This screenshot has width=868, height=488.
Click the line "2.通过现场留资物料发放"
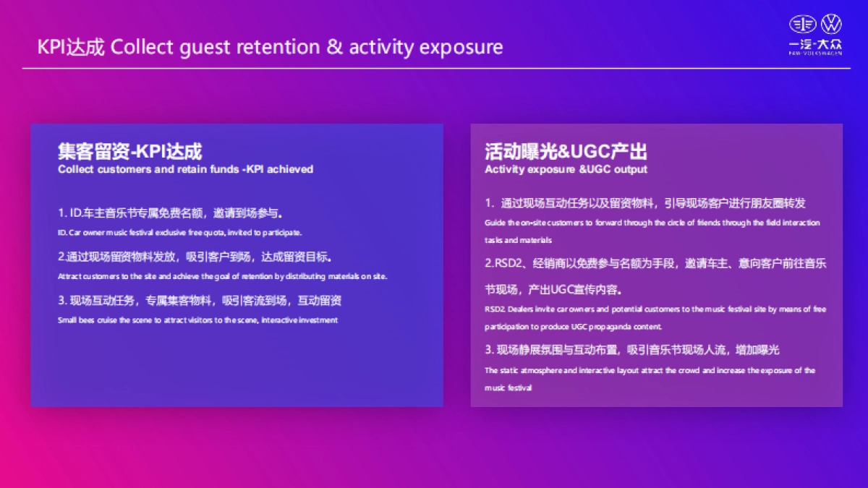point(195,257)
